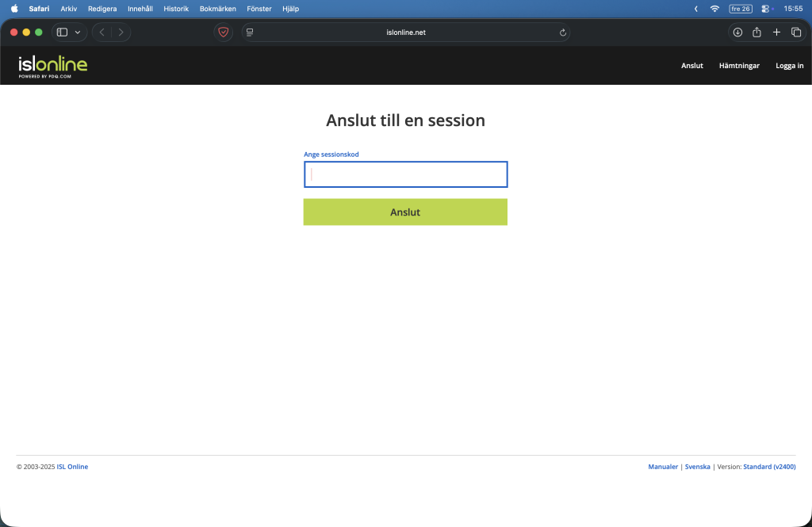Click the forward navigation arrow
Image resolution: width=812 pixels, height=527 pixels.
click(x=121, y=32)
